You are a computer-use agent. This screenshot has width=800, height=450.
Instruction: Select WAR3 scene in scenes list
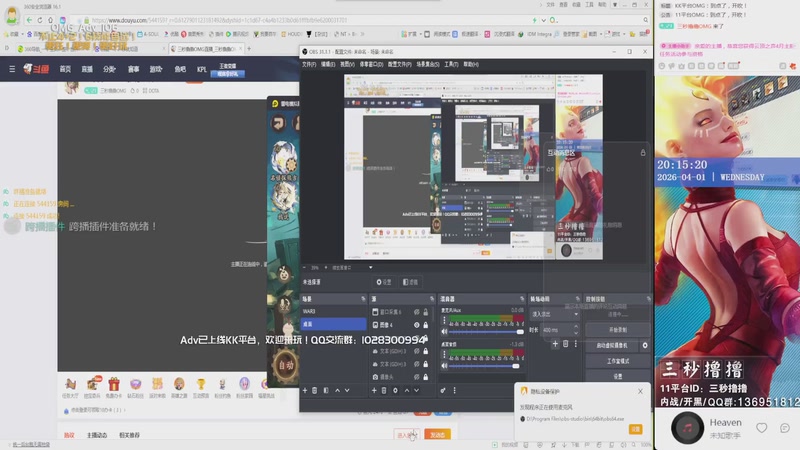333,311
